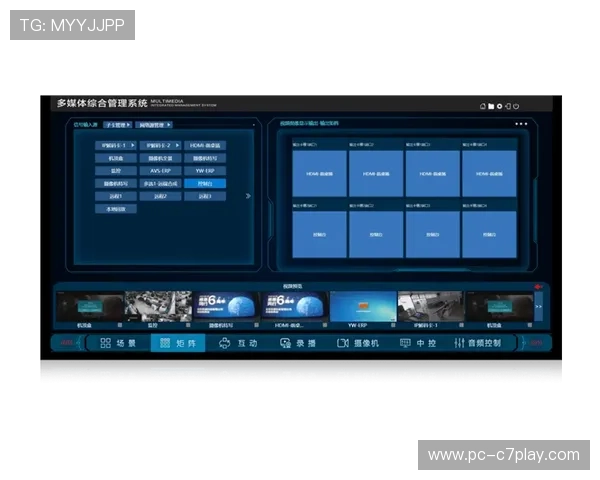The image size is (600, 480).
Task: Open the first dropdown beside the input source label
Action: pos(116,125)
